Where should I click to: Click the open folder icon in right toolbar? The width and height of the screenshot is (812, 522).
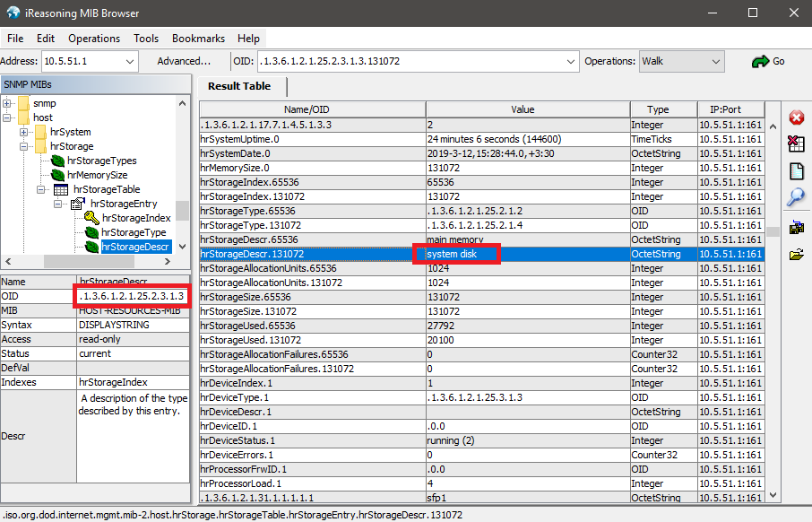pyautogui.click(x=797, y=254)
